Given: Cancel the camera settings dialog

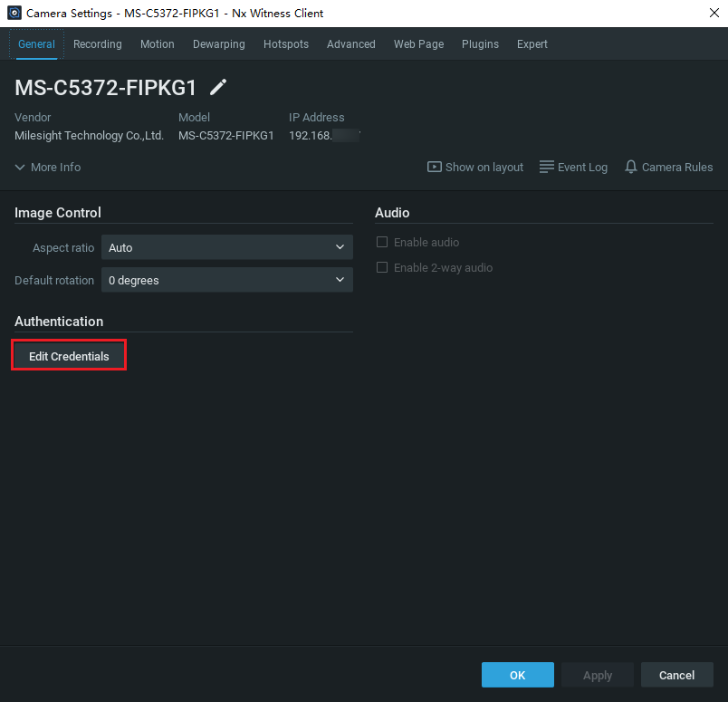Looking at the screenshot, I should [677, 675].
